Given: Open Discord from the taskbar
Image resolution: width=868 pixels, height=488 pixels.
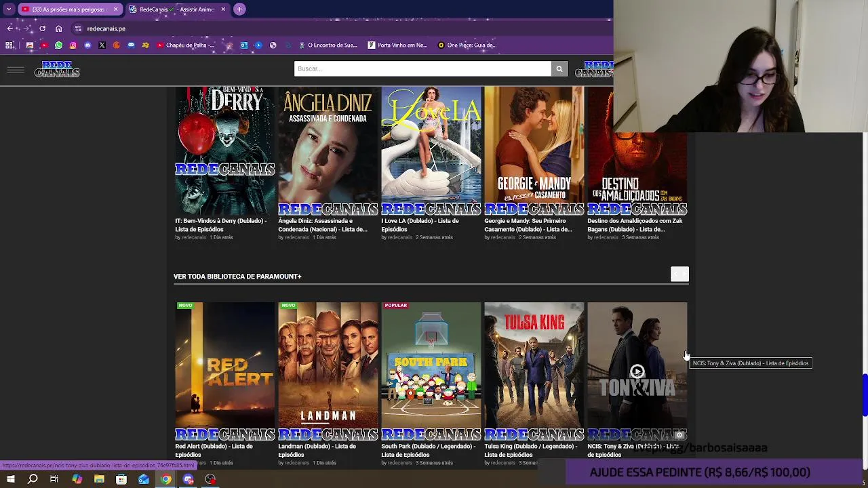Looking at the screenshot, I should point(189,479).
